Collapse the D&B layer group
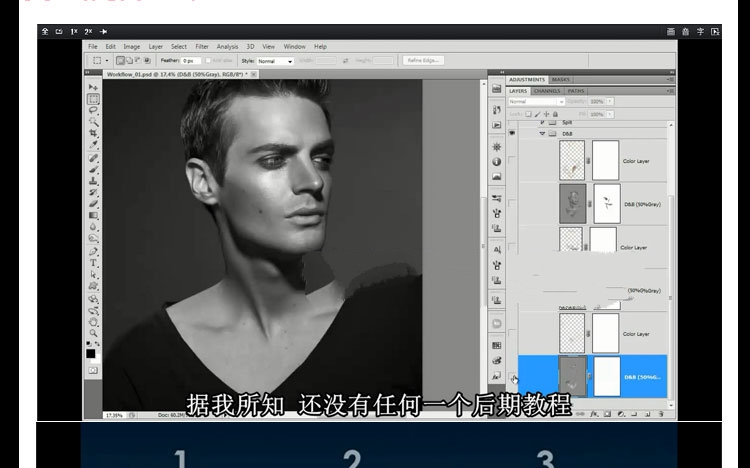This screenshot has width=750, height=468. [x=542, y=134]
